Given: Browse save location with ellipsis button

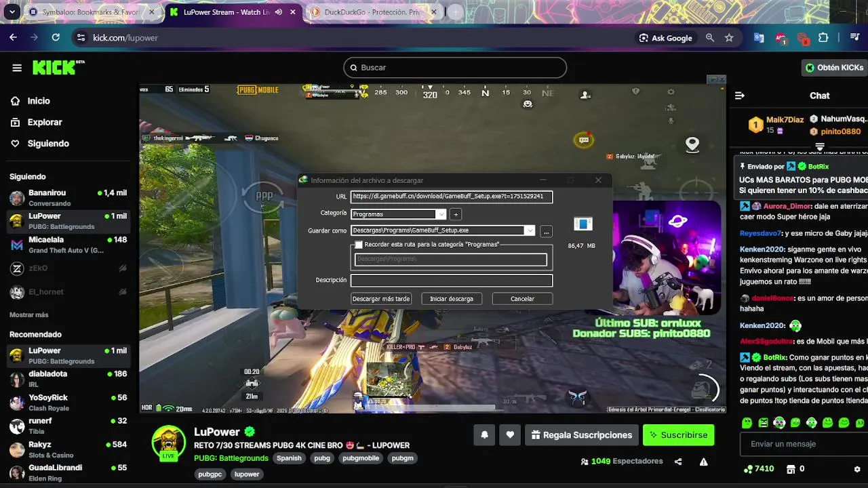Looking at the screenshot, I should (x=546, y=231).
